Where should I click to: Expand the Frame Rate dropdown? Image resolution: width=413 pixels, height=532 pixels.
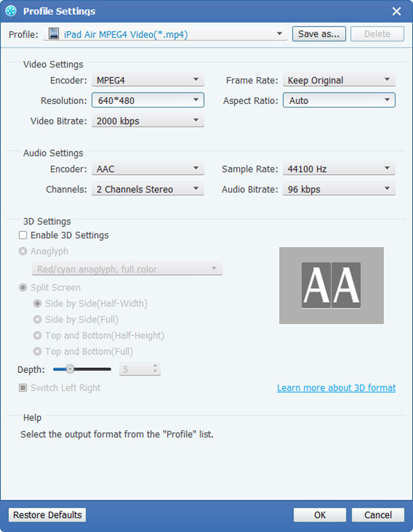(387, 81)
